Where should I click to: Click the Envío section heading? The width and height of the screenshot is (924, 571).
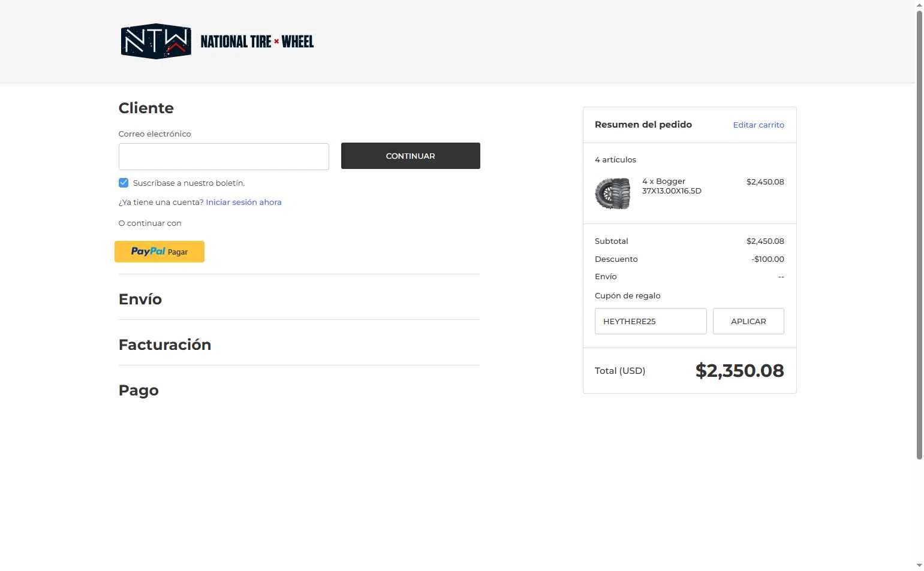tap(140, 299)
